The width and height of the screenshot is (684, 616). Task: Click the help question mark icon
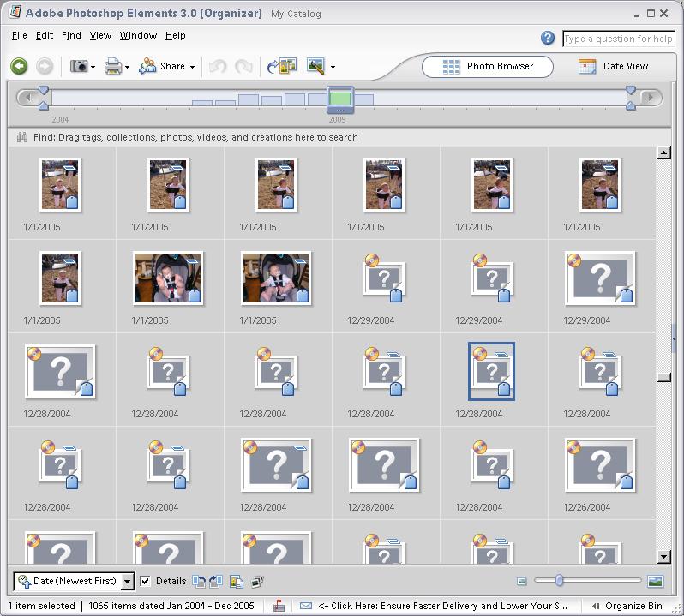pyautogui.click(x=548, y=39)
